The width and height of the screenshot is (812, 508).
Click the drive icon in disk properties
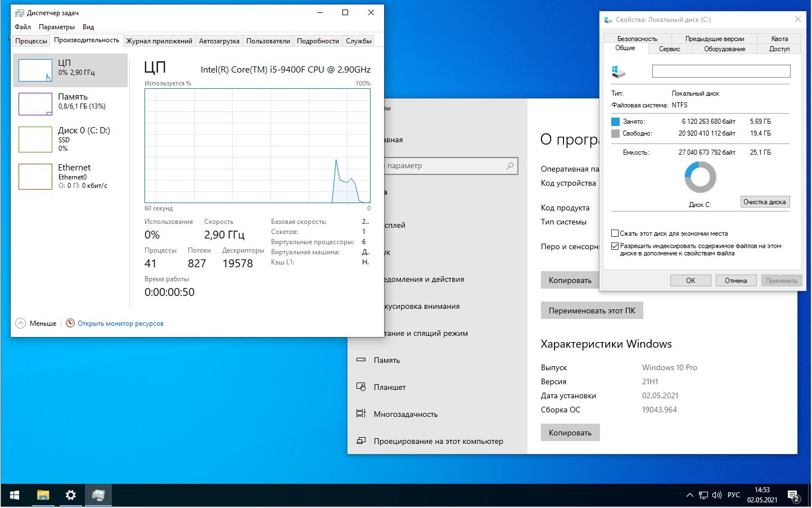click(619, 71)
